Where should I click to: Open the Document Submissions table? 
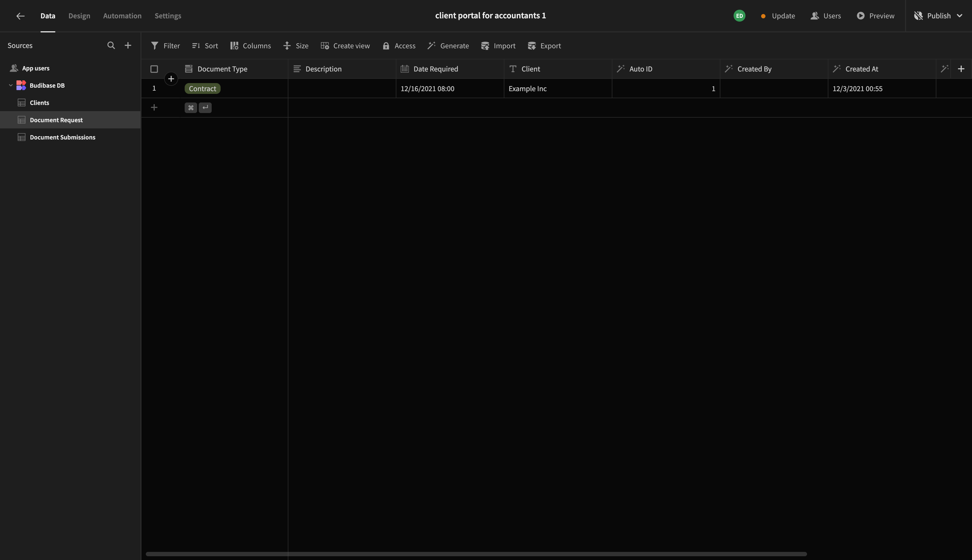(x=62, y=137)
